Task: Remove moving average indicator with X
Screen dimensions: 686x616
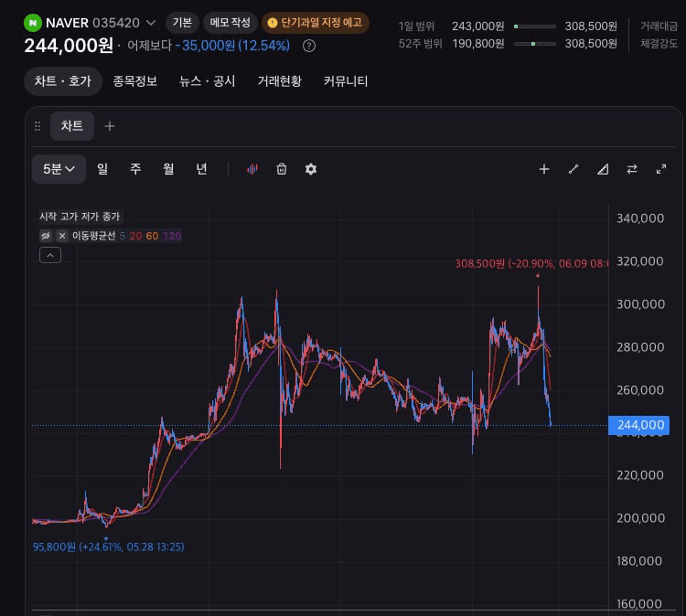Action: pos(62,236)
